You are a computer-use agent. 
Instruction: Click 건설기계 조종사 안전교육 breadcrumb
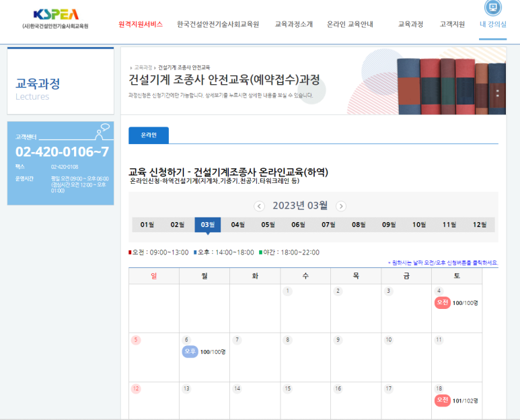click(184, 67)
